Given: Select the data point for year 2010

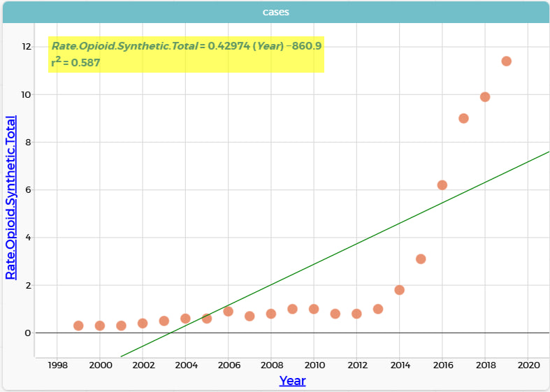Looking at the screenshot, I should point(314,309).
